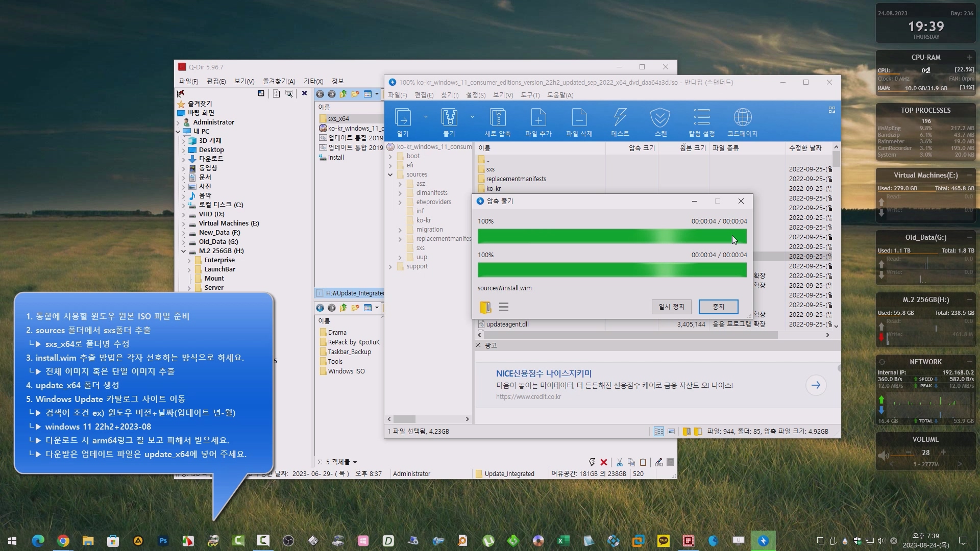Open 도움말(A) menu in Bandizip
This screenshot has width=980, height=551.
[x=560, y=95]
